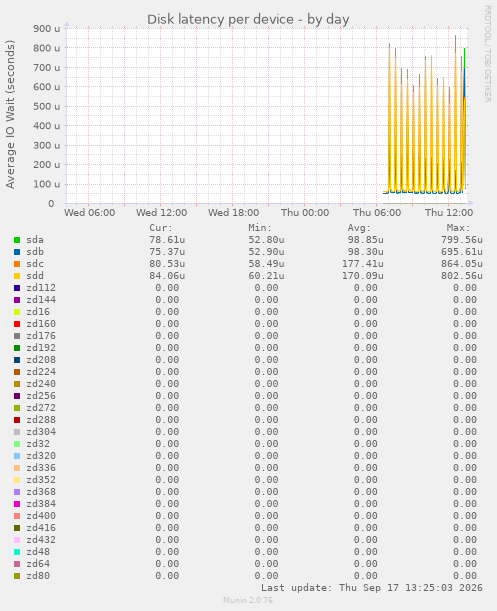
Task: Click the sda Avg value 98.85u
Action: tap(366, 240)
